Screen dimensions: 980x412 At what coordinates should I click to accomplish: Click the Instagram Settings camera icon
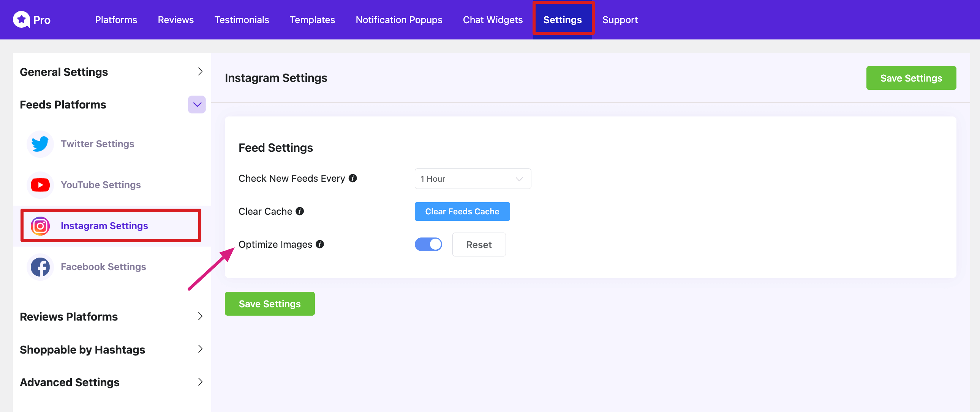click(x=40, y=225)
